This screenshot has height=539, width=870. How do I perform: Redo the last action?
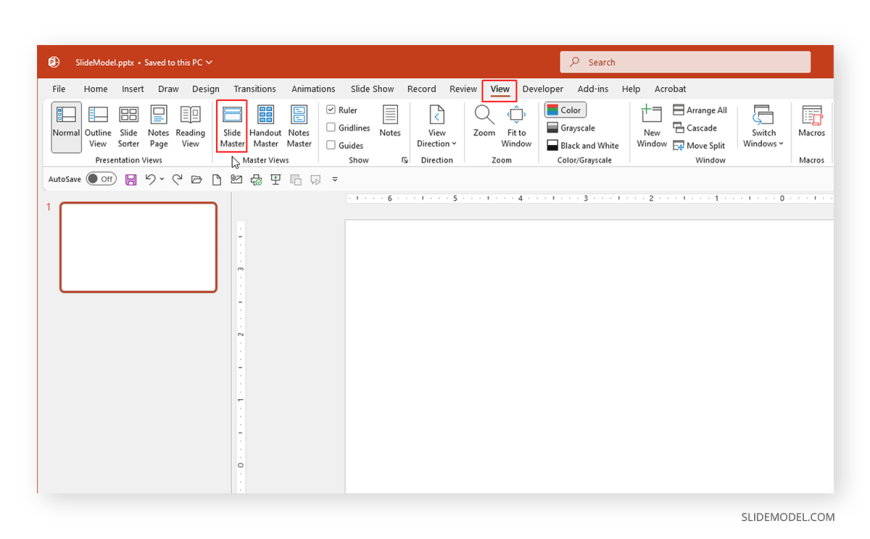coord(177,179)
